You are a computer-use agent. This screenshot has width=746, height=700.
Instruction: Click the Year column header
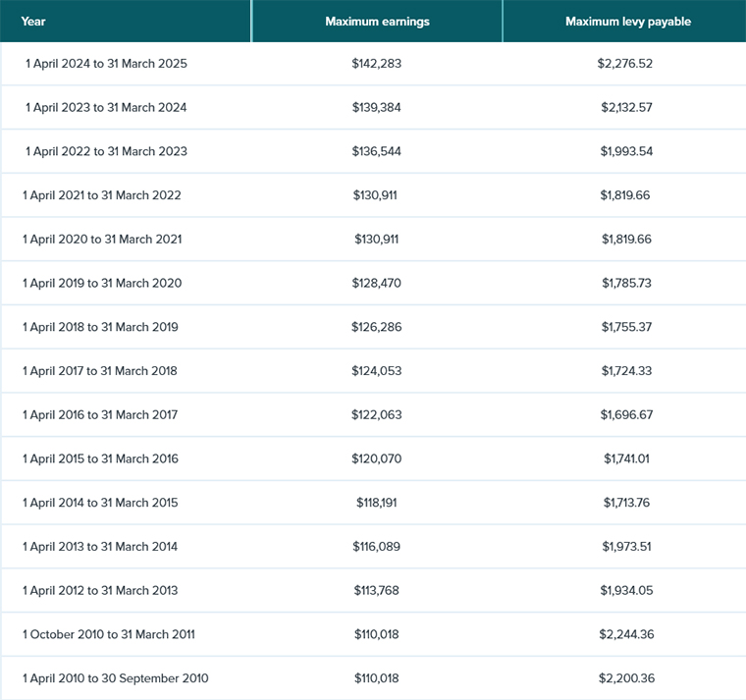click(x=33, y=22)
